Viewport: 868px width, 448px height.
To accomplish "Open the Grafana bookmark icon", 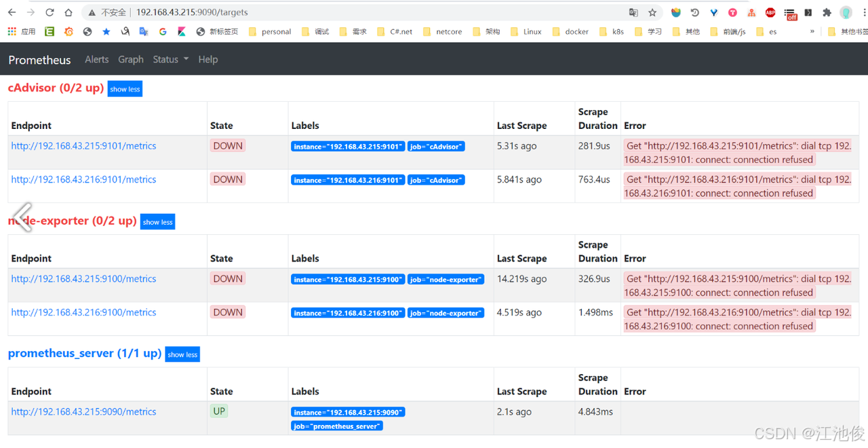I will (x=68, y=31).
